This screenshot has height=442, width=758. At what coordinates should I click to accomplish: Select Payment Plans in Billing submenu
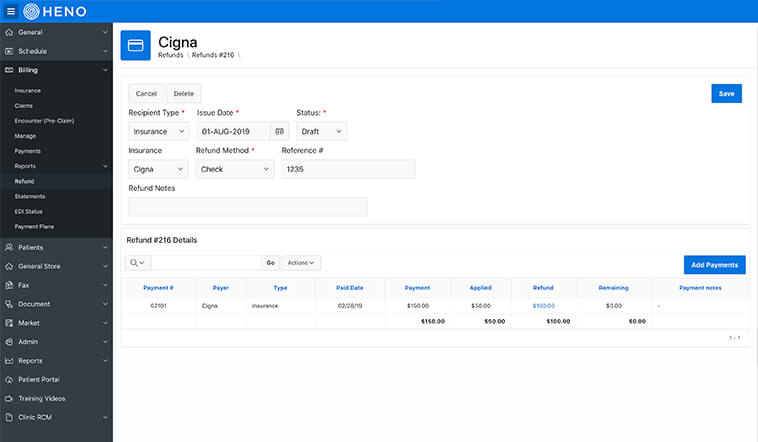click(34, 227)
